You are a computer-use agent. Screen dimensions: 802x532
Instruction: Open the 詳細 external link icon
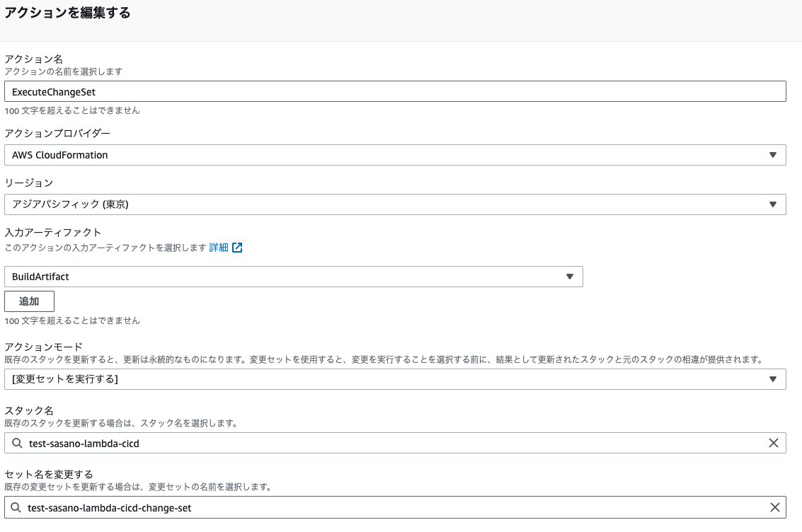237,248
